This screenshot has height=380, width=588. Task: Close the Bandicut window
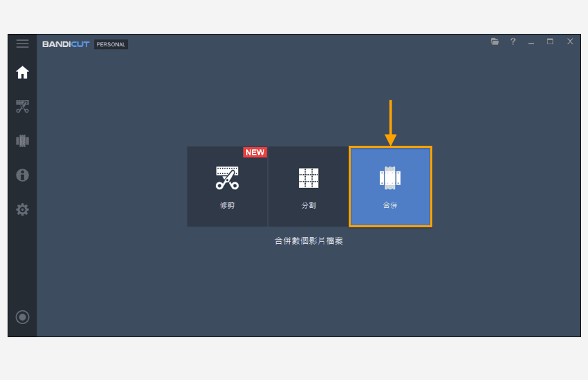(570, 41)
